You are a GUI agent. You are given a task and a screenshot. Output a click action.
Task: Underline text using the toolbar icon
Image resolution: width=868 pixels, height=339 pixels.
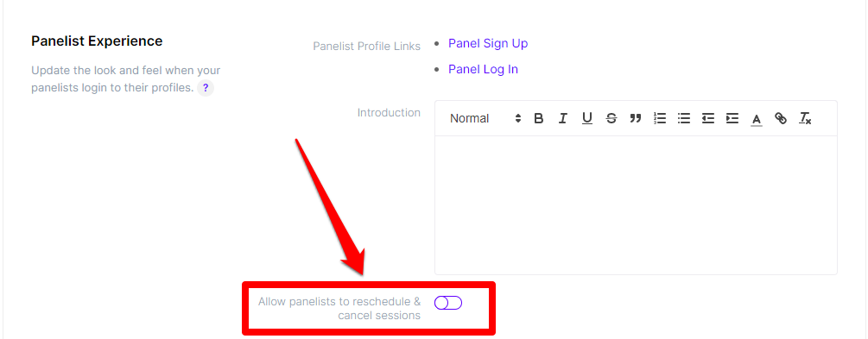coord(587,118)
